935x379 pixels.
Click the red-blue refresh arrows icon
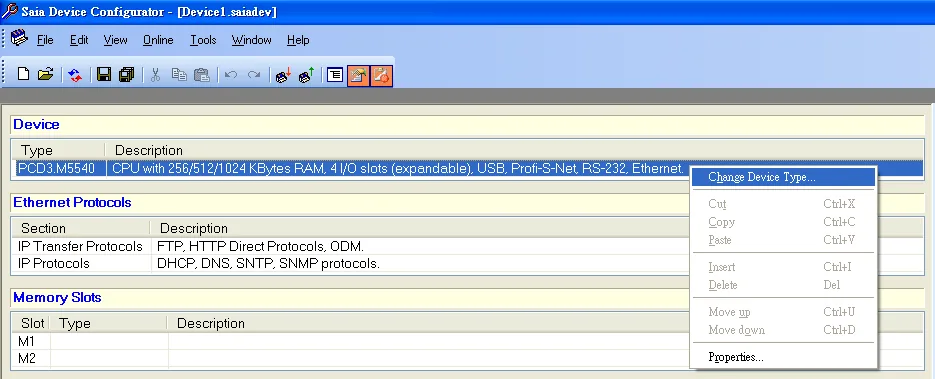click(75, 75)
